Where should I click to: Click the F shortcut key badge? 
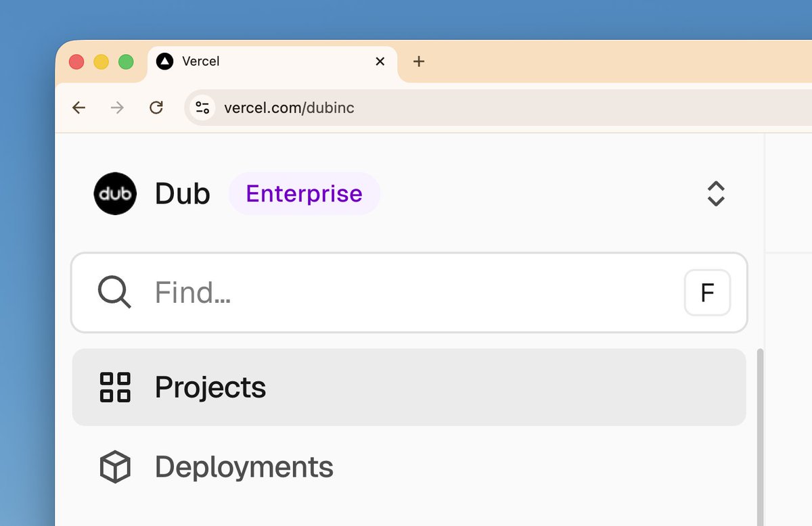coord(707,293)
